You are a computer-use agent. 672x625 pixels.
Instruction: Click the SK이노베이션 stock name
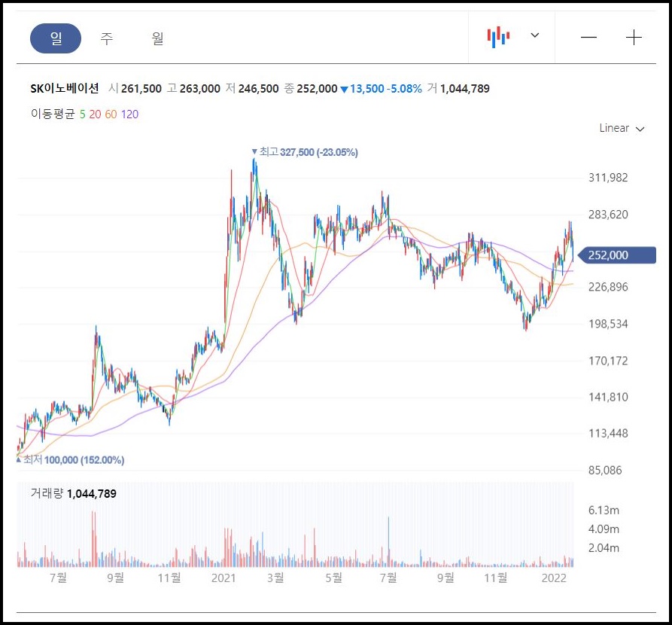click(65, 88)
